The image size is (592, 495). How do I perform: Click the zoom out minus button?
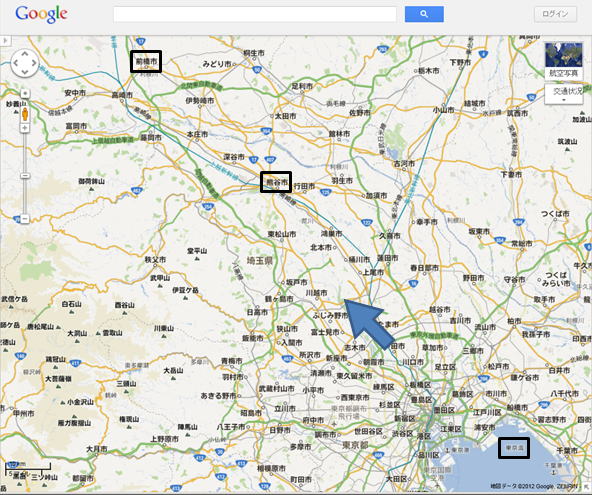click(x=25, y=219)
